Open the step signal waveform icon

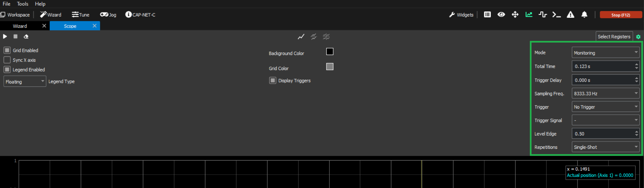(x=543, y=15)
